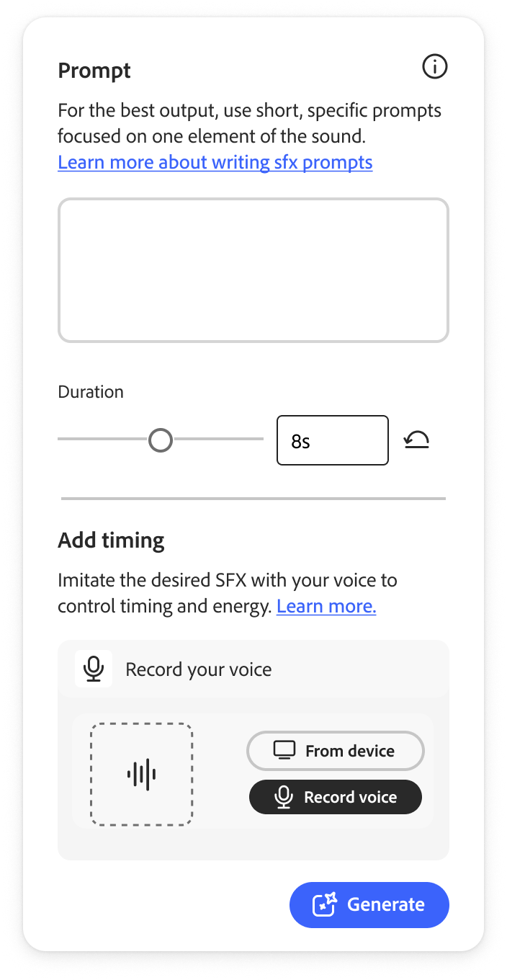Grab the Duration slider handle
The image size is (507, 980).
point(161,440)
